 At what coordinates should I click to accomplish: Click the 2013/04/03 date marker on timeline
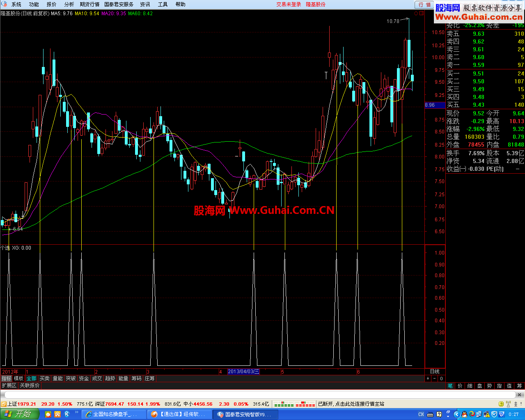243,371
